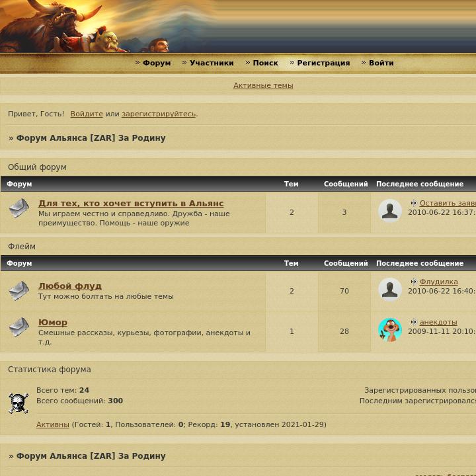Open the Поиск menu item
476x476 pixels.
(x=265, y=63)
